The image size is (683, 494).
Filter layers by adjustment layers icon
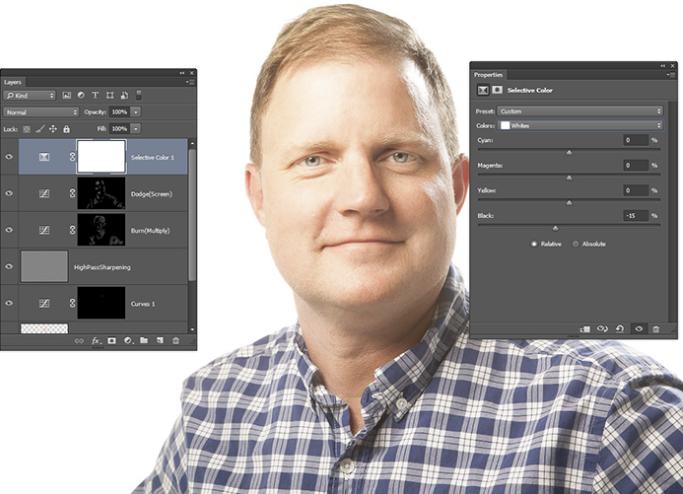[x=81, y=95]
